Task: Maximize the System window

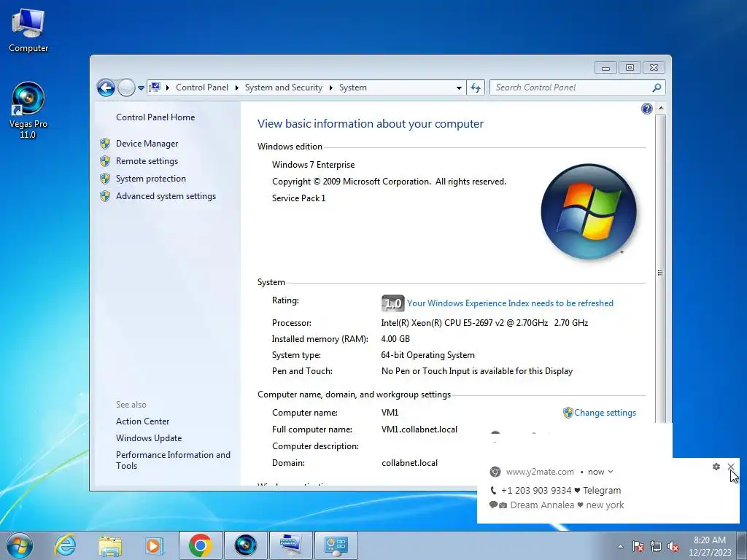Action: pos(630,68)
